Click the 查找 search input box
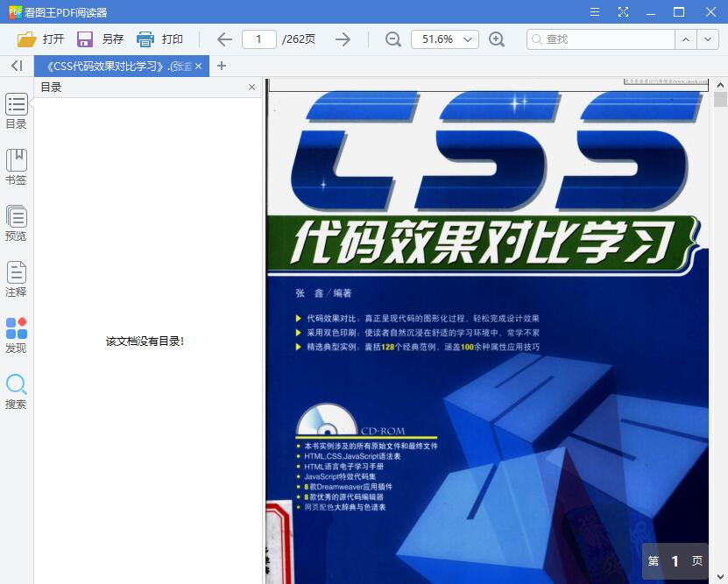Viewport: 728px width, 584px height. [x=601, y=39]
